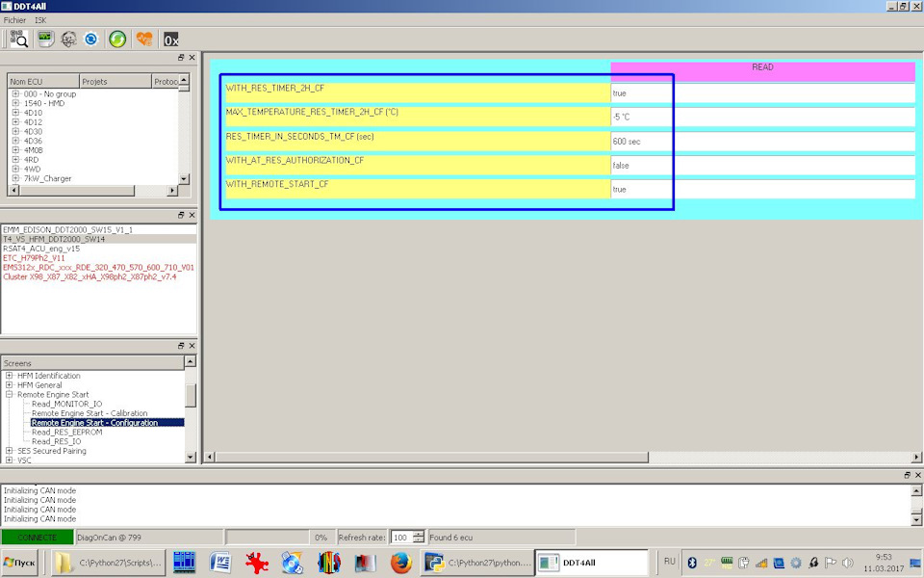This screenshot has width=924, height=578.
Task: Click the green circular refresh toolbar icon
Action: click(x=117, y=39)
